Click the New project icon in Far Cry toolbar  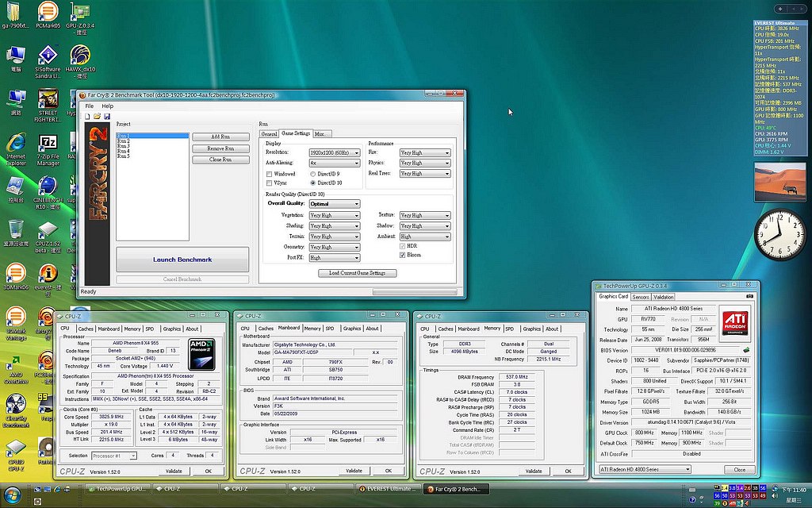pos(87,117)
